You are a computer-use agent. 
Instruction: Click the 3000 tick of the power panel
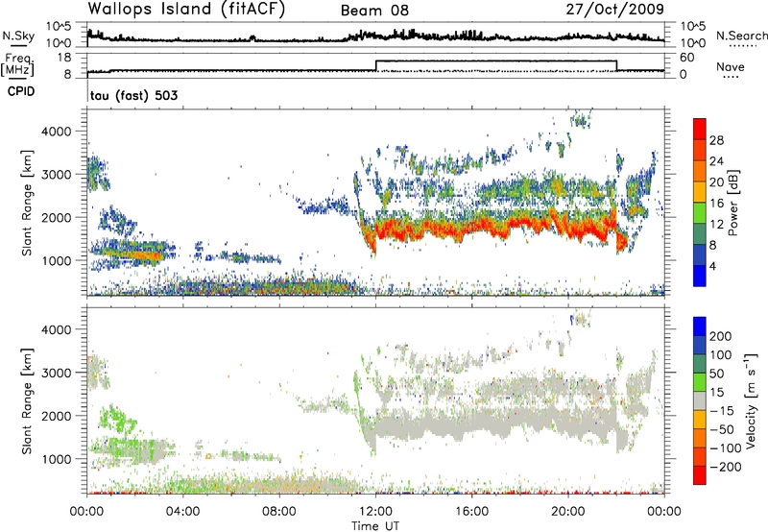click(56, 175)
